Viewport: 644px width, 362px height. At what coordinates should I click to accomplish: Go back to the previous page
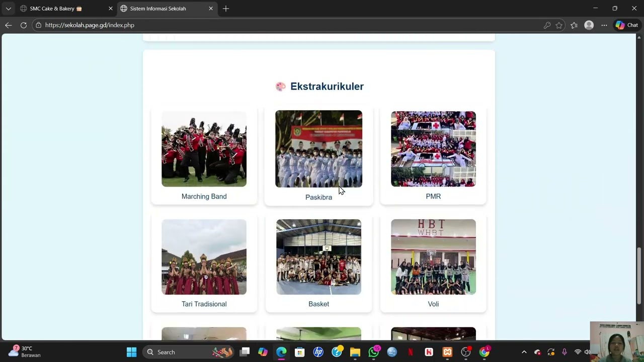[x=9, y=25]
